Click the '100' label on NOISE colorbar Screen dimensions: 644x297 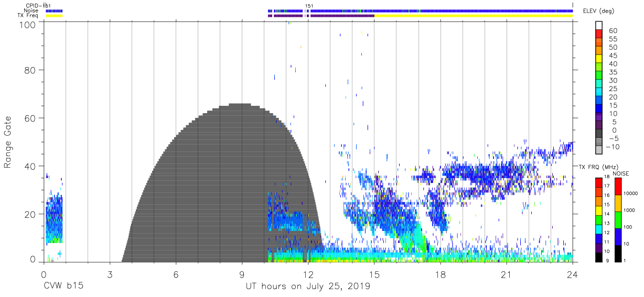628,227
